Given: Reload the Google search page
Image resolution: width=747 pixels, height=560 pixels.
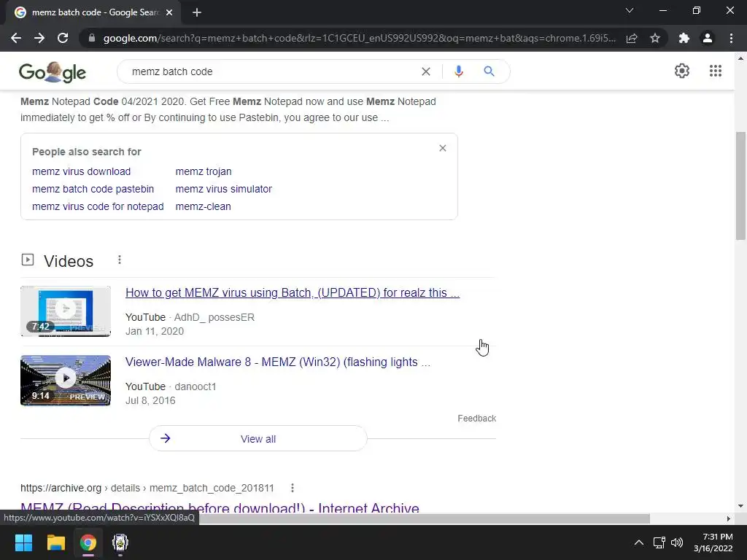Looking at the screenshot, I should [x=63, y=38].
